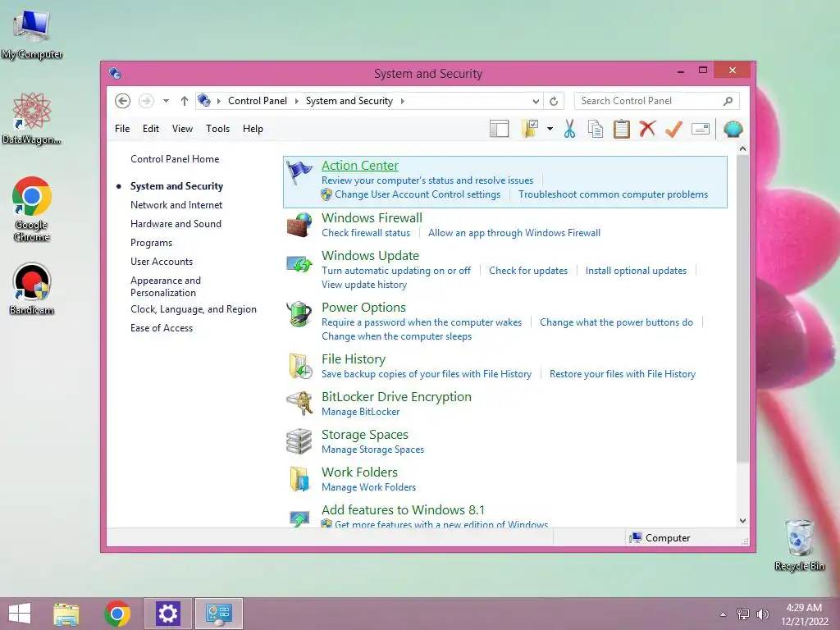840x630 pixels.
Task: Go to Control Panel Home
Action: [175, 159]
